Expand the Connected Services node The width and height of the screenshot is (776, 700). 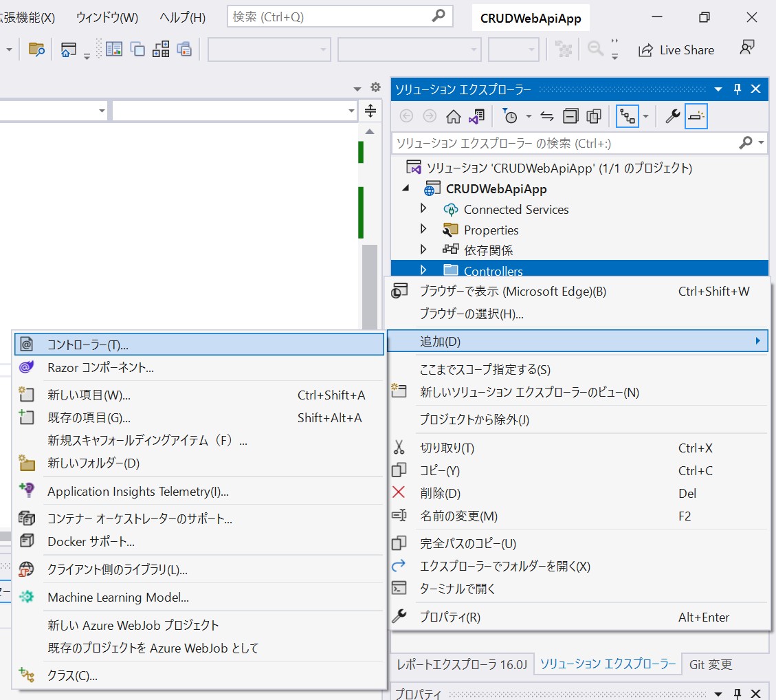coord(423,208)
